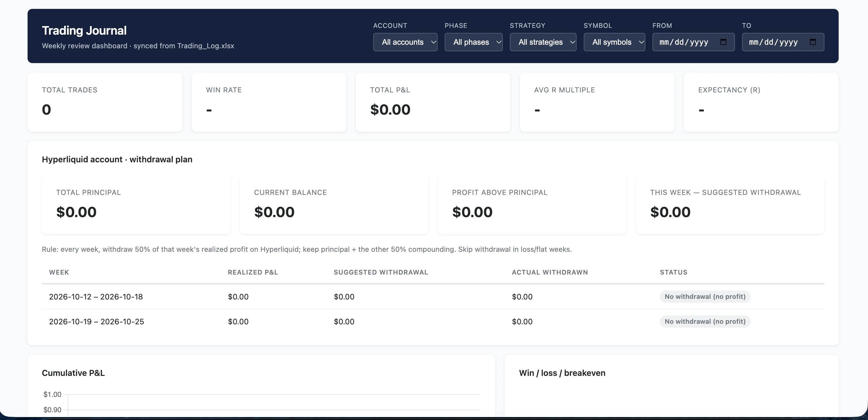Open the From date calendar picker icon
Screen dimensions: 868x420
[x=723, y=42]
